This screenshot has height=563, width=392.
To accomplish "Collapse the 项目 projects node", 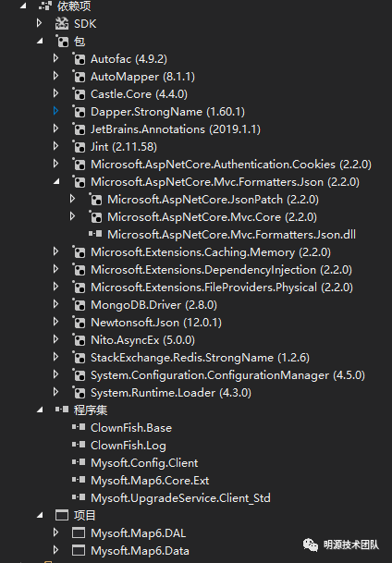I will (40, 515).
